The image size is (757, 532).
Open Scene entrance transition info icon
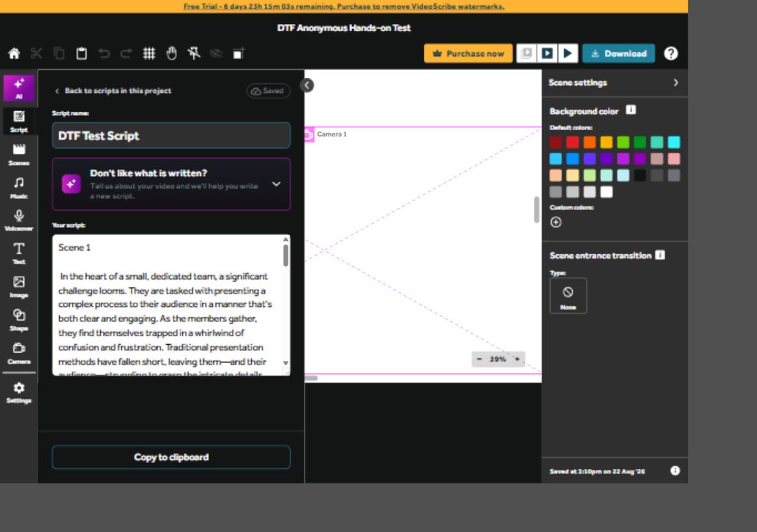[661, 255]
